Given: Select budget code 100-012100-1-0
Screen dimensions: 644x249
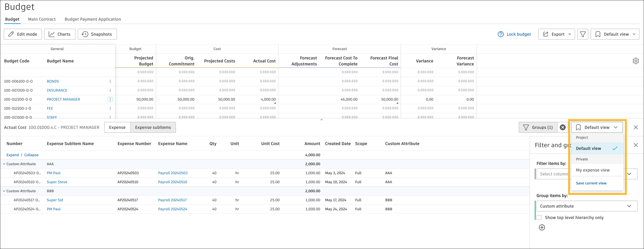Looking at the screenshot, I should coord(17,108).
